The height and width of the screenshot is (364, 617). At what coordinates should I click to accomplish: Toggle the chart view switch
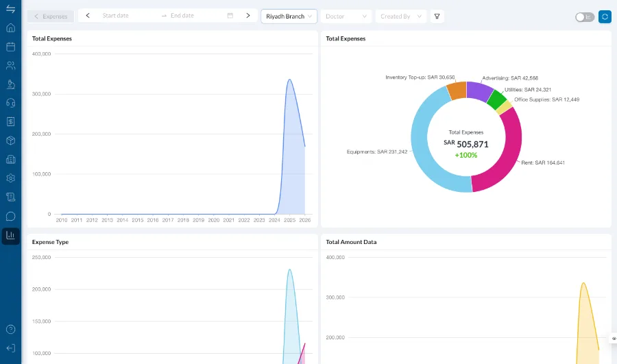pyautogui.click(x=584, y=17)
